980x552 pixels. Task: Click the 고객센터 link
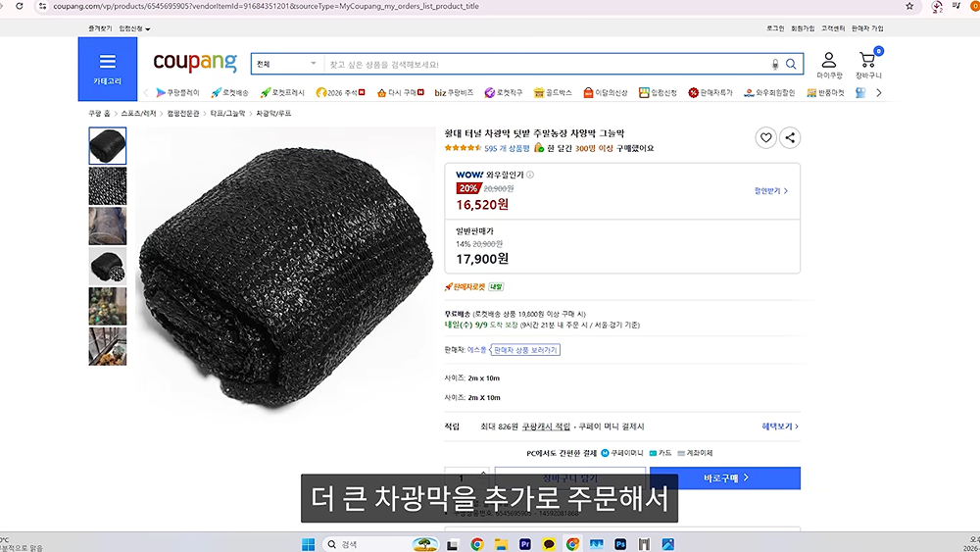832,28
